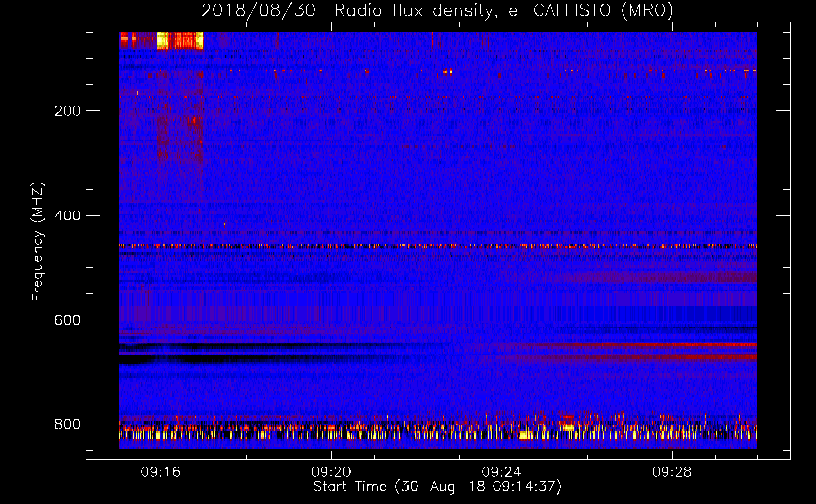Click the 09:16 time tick label
Image resolution: width=816 pixels, height=504 pixels.
(161, 472)
